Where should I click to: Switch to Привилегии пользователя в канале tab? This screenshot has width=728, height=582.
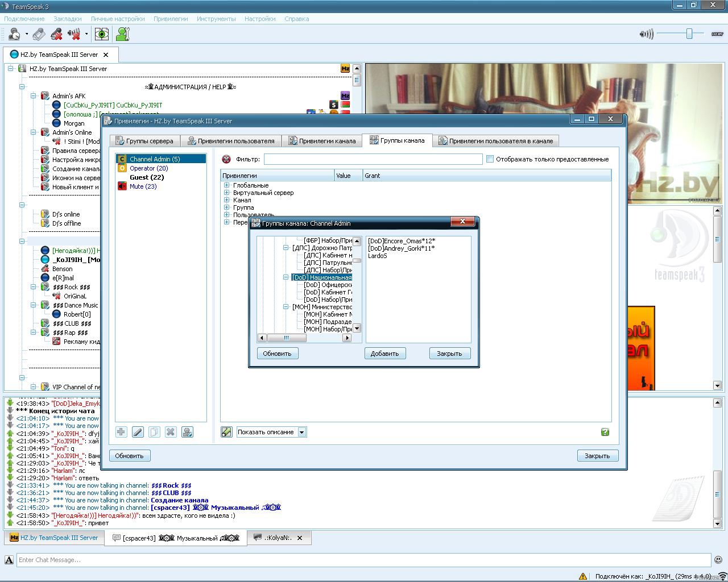495,141
